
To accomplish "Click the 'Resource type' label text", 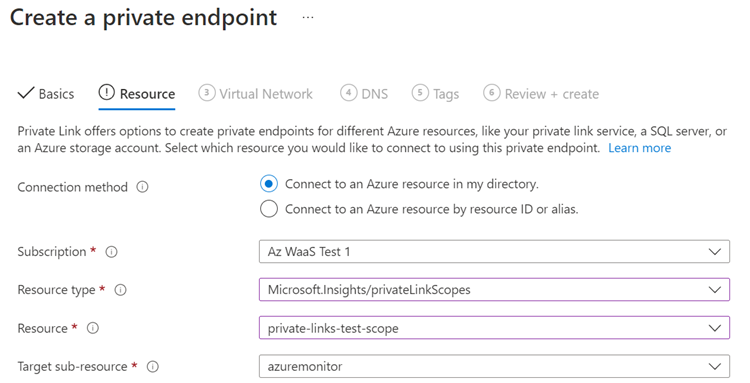I will [x=56, y=290].
